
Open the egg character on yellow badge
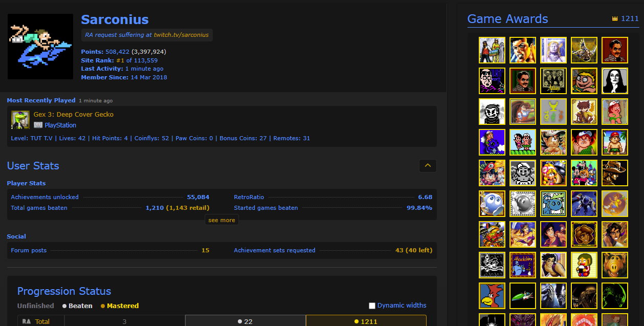click(x=584, y=265)
